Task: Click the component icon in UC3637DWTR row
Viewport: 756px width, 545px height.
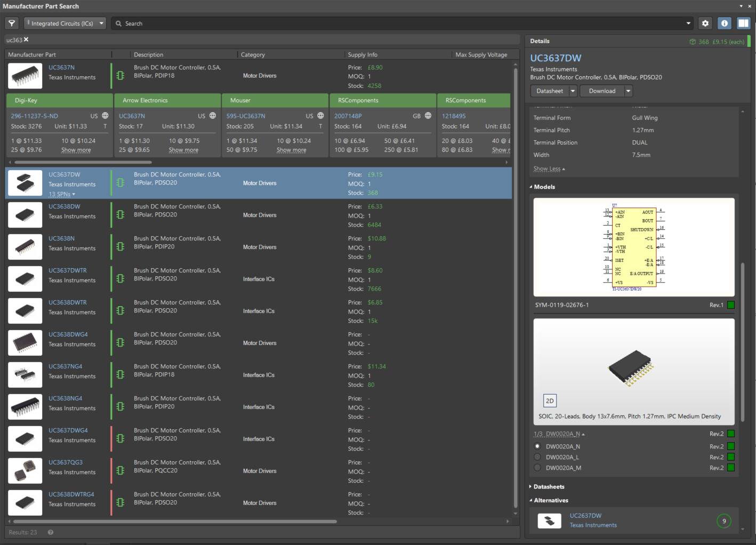Action: [120, 278]
